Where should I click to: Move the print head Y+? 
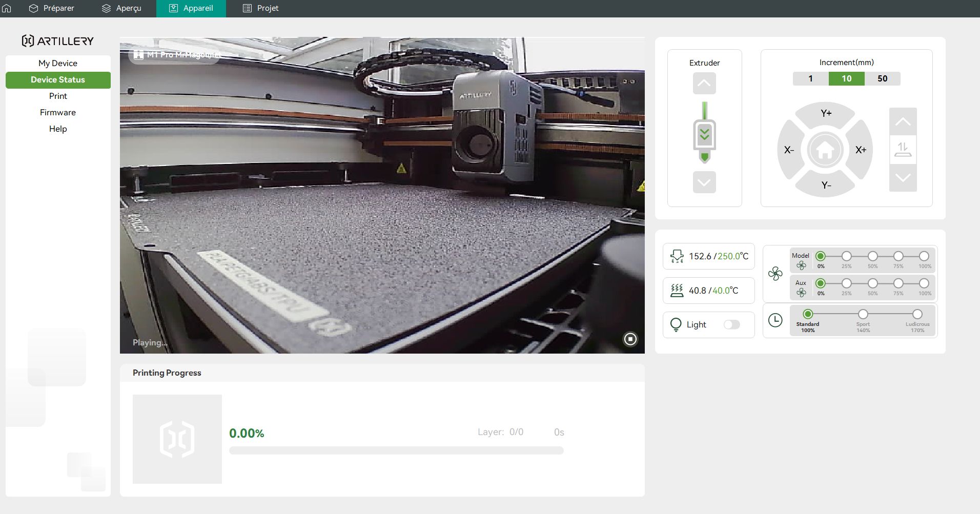point(826,113)
